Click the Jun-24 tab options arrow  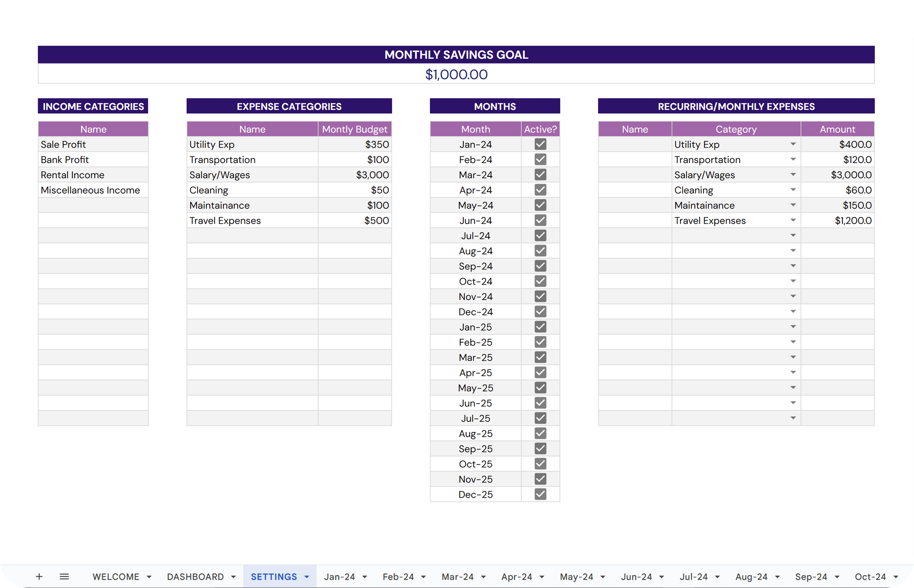tap(662, 577)
